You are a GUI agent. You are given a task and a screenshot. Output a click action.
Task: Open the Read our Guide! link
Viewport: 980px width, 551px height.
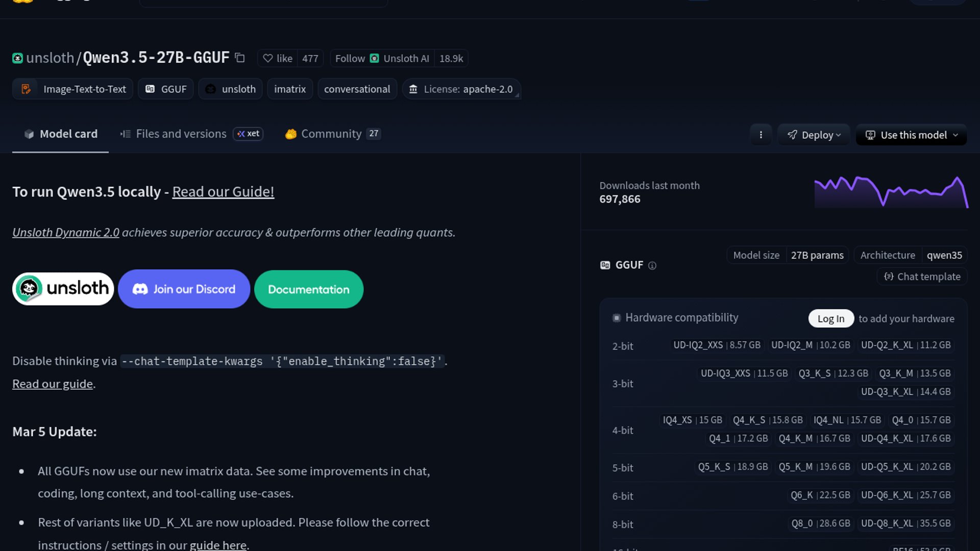click(223, 192)
